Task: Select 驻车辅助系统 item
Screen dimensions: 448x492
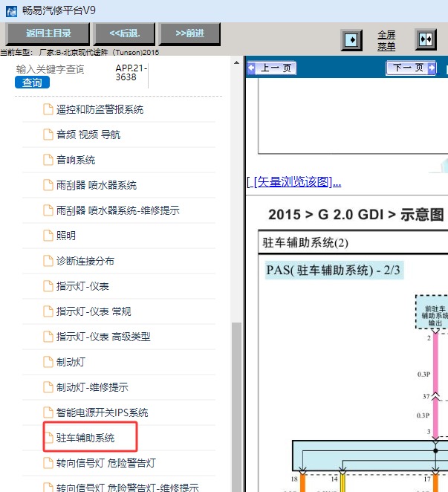Action: (x=85, y=438)
